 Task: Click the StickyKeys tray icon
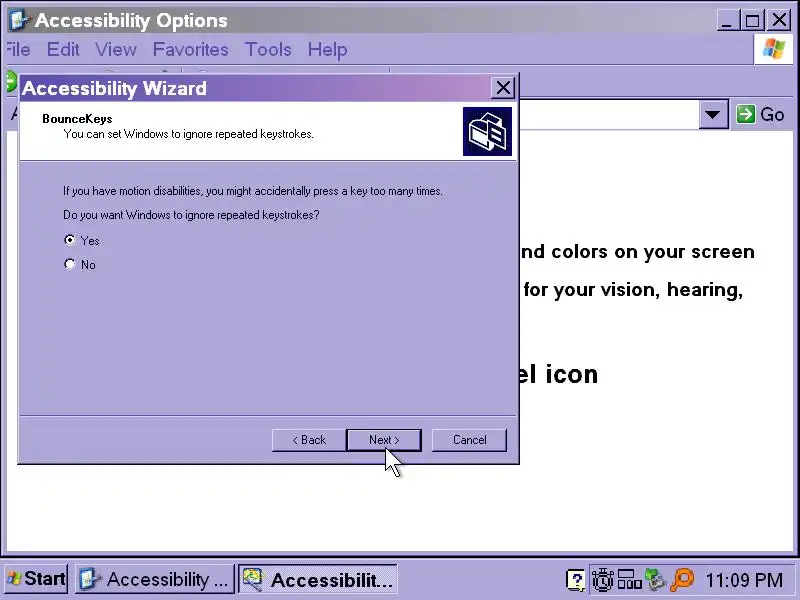pyautogui.click(x=629, y=580)
